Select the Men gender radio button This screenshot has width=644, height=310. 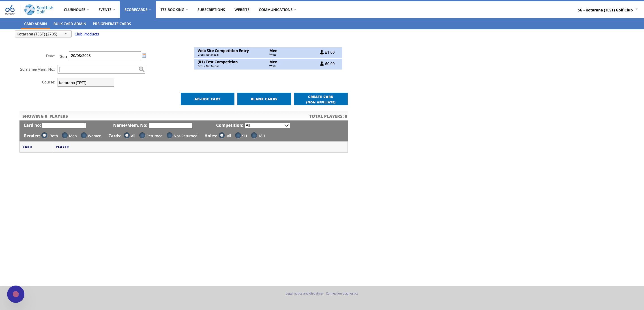coord(65,135)
